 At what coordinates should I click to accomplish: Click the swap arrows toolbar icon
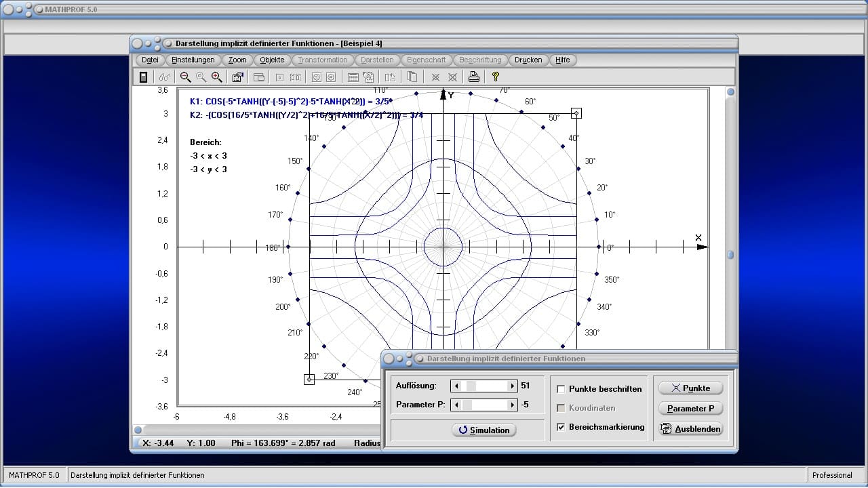point(390,77)
